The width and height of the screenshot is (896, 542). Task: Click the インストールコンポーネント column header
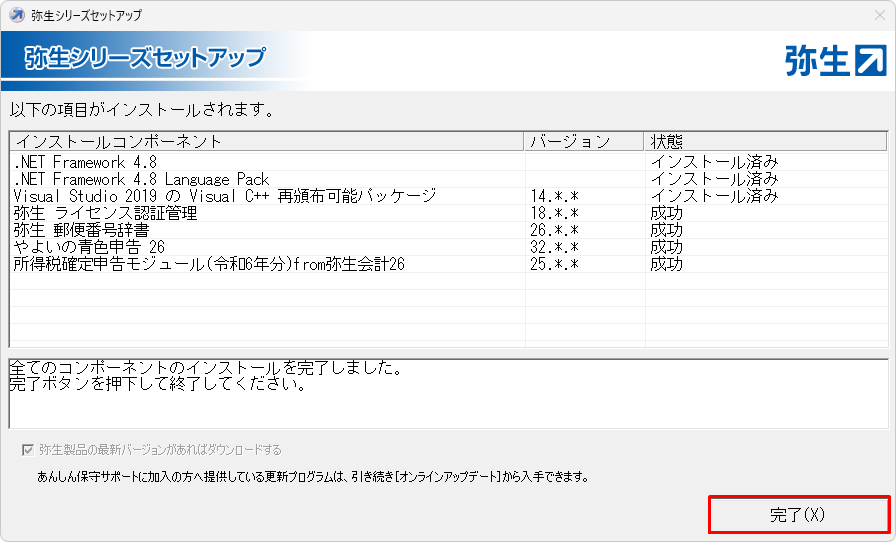tap(118, 141)
